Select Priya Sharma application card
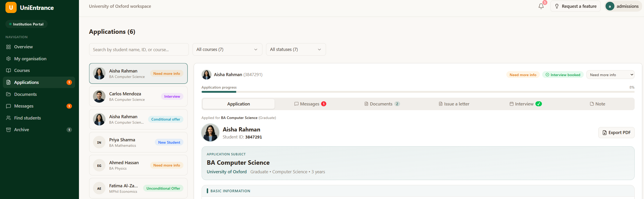Viewport: 644px width, 199px height. coord(138,142)
